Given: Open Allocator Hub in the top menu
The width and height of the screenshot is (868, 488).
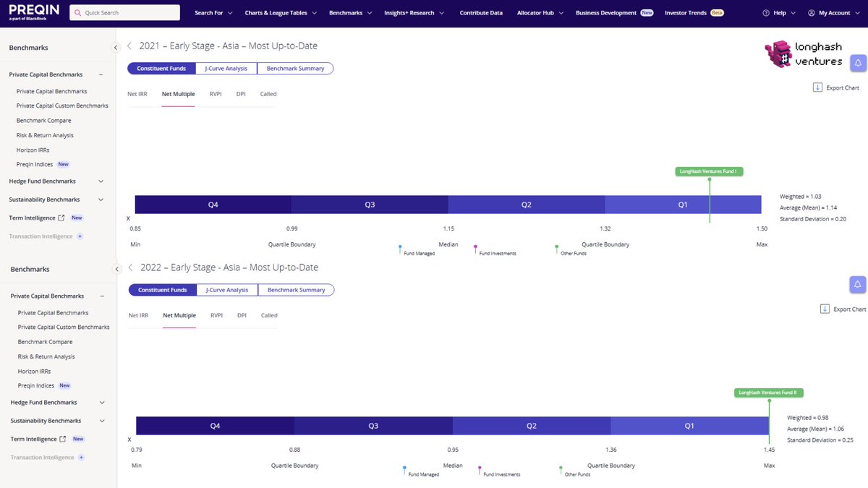Looking at the screenshot, I should (x=540, y=13).
